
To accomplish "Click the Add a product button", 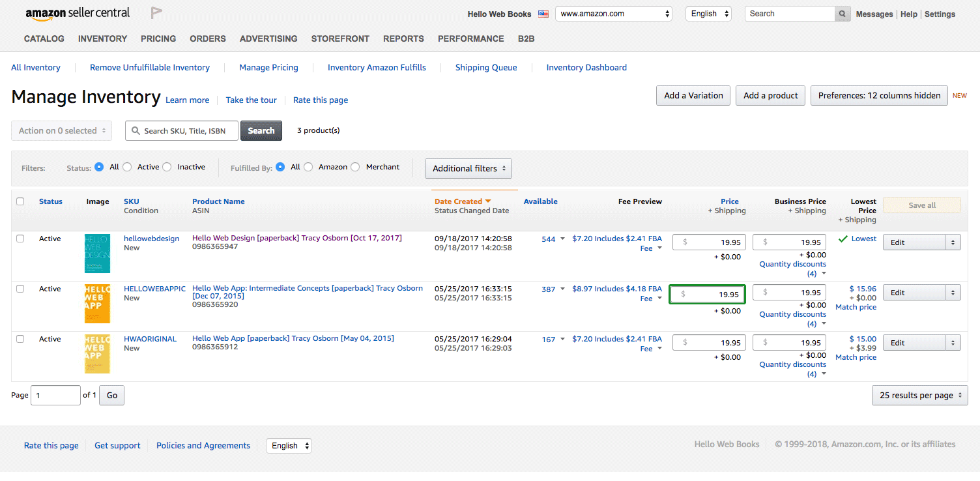I will tap(771, 95).
